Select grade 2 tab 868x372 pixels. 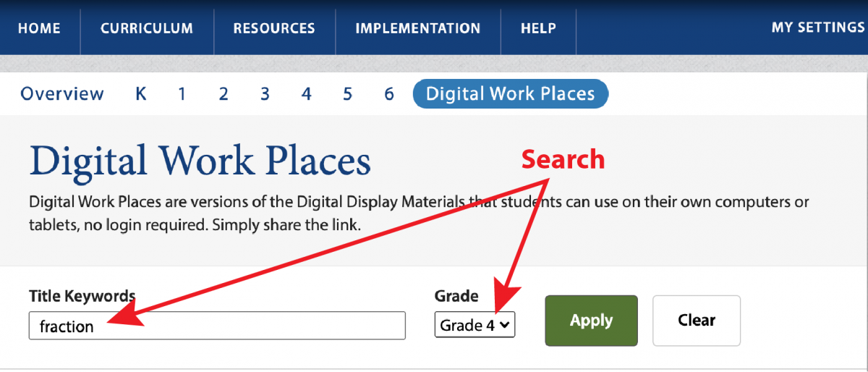tap(224, 94)
